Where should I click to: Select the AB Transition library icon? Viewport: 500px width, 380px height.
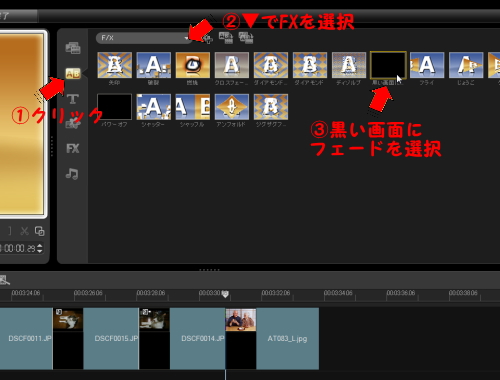pos(73,73)
